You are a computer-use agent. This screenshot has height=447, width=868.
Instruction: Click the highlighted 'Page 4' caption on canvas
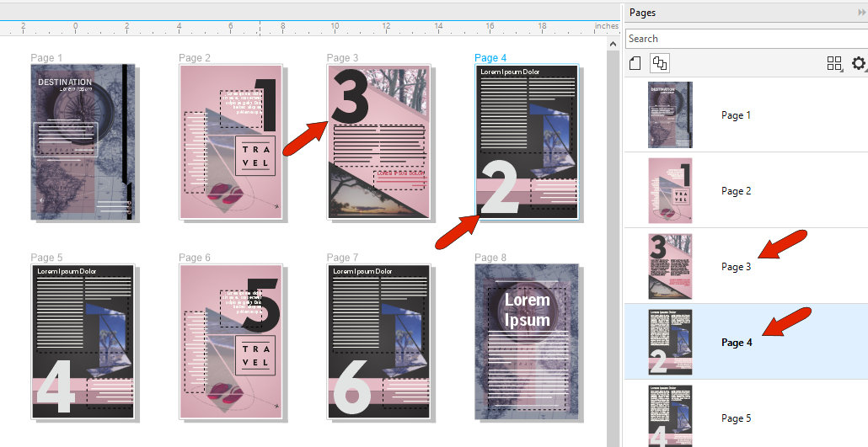coord(490,57)
